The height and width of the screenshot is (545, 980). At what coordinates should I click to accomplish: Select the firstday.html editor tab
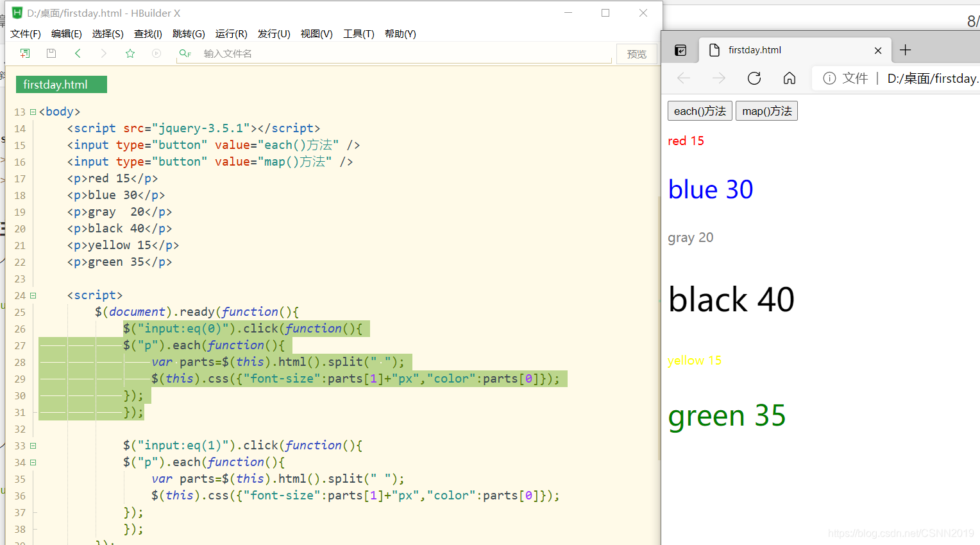pyautogui.click(x=62, y=85)
